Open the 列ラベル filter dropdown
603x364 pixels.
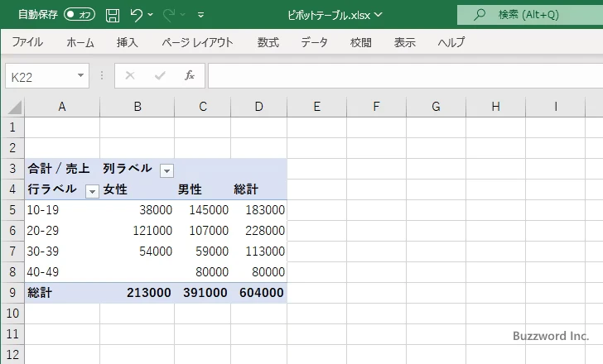[166, 170]
